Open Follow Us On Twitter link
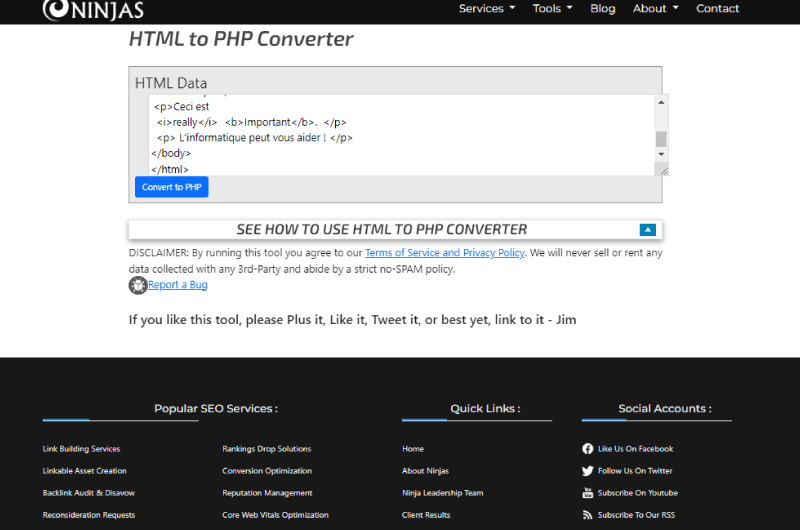Viewport: 800px width, 530px height. (x=635, y=471)
